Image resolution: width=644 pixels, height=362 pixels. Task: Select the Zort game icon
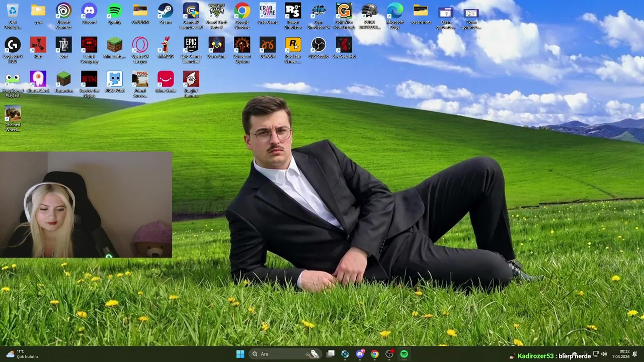pyautogui.click(x=63, y=48)
